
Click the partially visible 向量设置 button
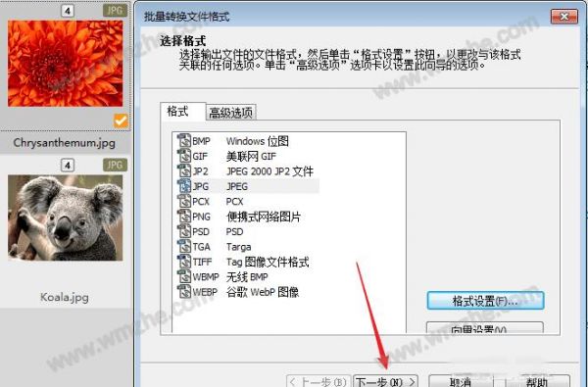[485, 328]
